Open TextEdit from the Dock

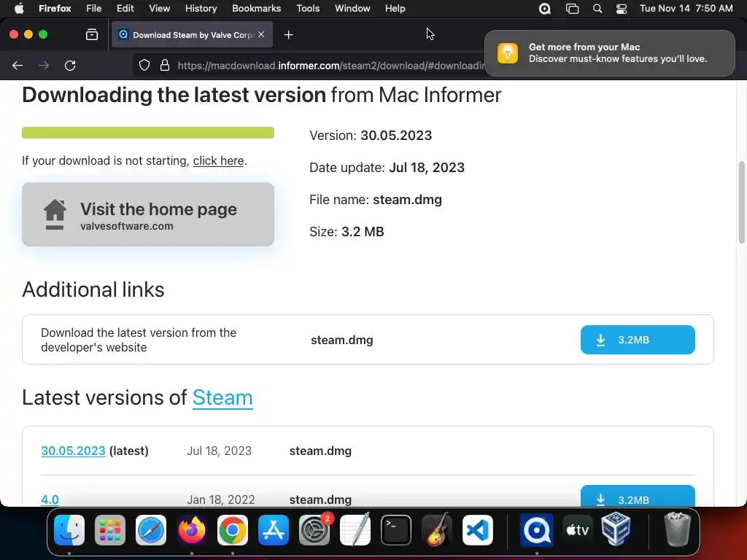click(355, 530)
